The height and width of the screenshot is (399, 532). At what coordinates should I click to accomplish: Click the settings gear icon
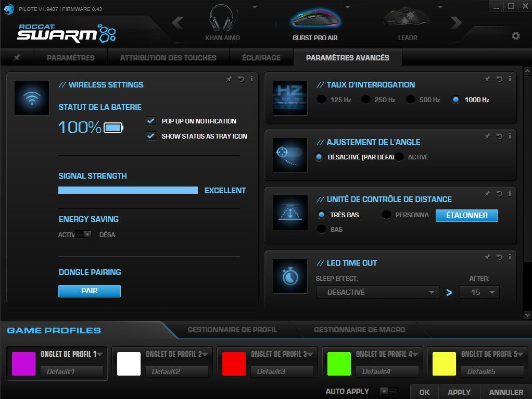point(515,35)
